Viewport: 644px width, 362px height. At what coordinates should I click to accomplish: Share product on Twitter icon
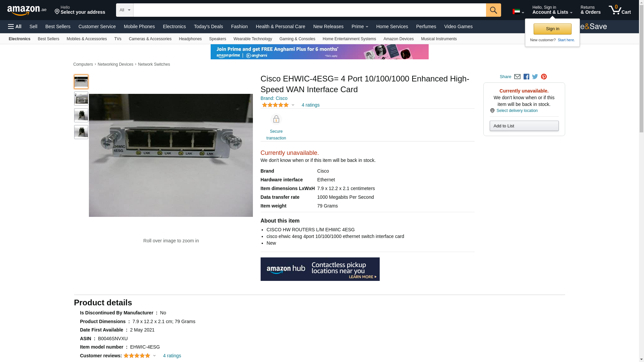pyautogui.click(x=535, y=77)
